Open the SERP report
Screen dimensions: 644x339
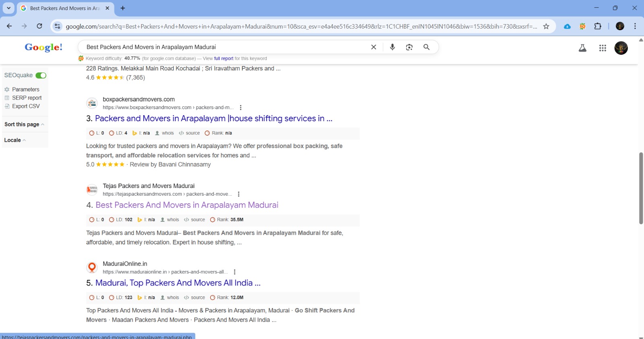click(27, 98)
